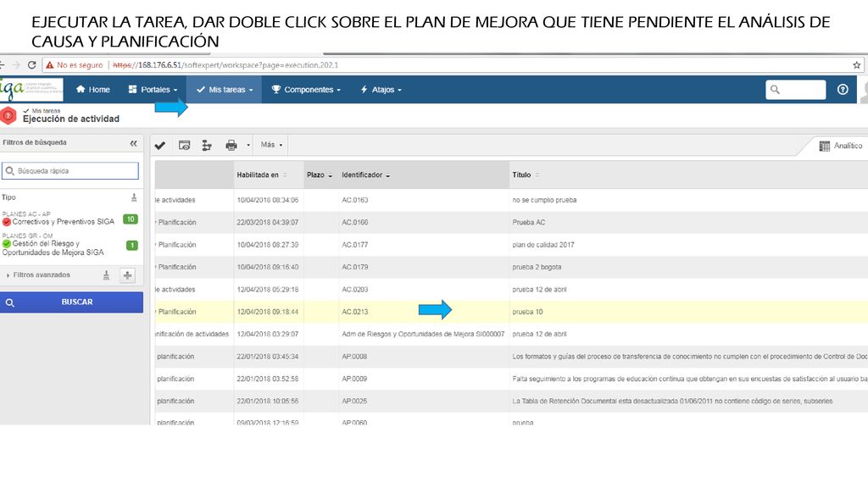Click the structure flowchart toolbar icon
This screenshot has width=868, height=488.
click(207, 146)
